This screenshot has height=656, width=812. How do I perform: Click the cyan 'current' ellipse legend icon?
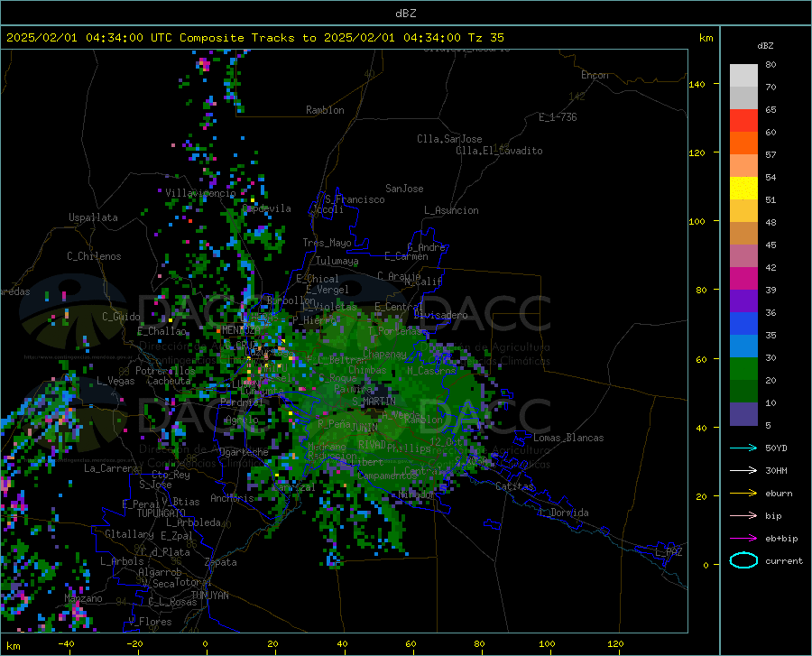(743, 560)
